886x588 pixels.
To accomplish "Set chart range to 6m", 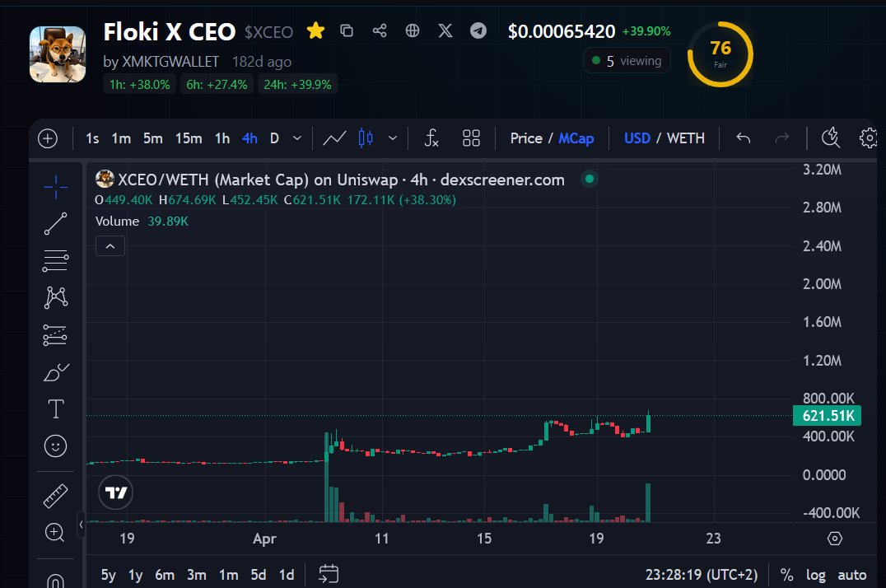I will click(x=165, y=575).
